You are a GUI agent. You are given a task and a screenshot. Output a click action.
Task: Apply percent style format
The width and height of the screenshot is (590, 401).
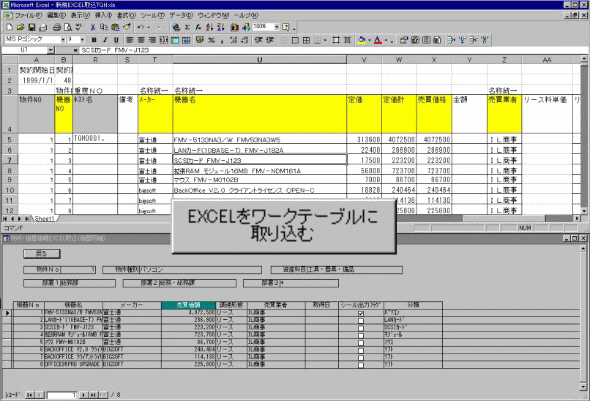(211, 40)
